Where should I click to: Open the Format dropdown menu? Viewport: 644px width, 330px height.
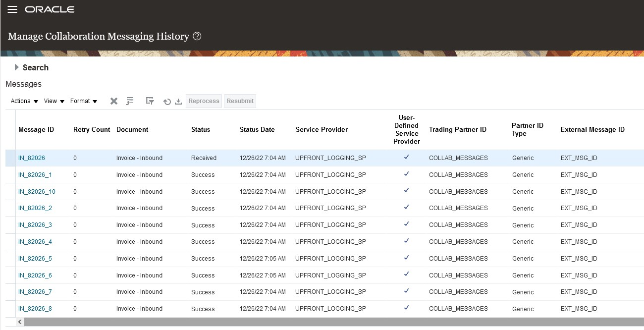coord(83,101)
